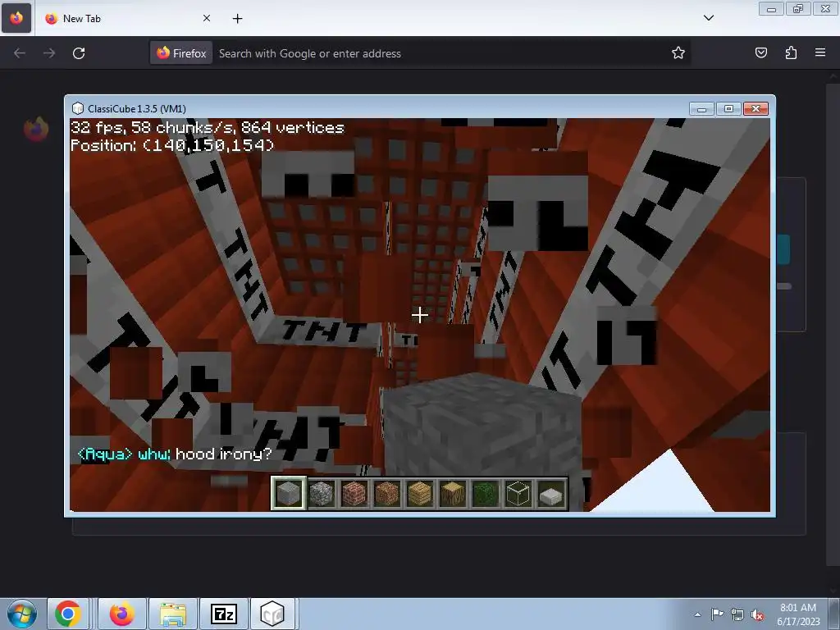
Task: Click the ClassiCube window title icon
Action: [x=78, y=108]
